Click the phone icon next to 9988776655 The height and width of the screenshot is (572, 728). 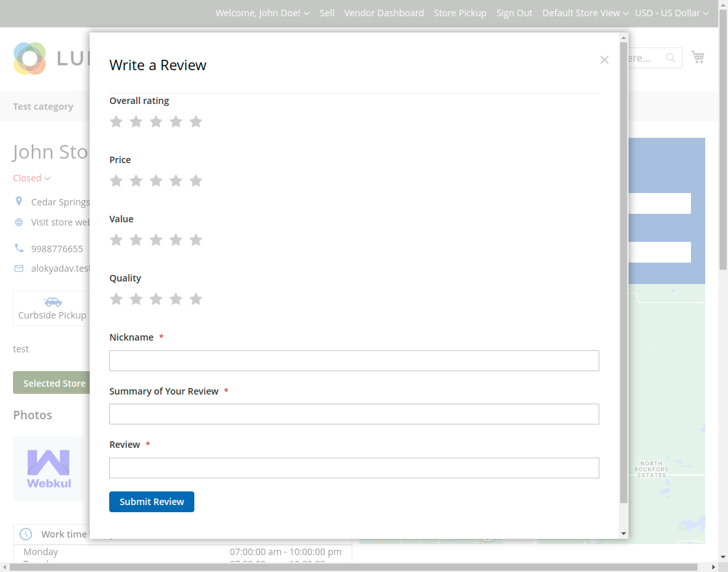point(19,248)
